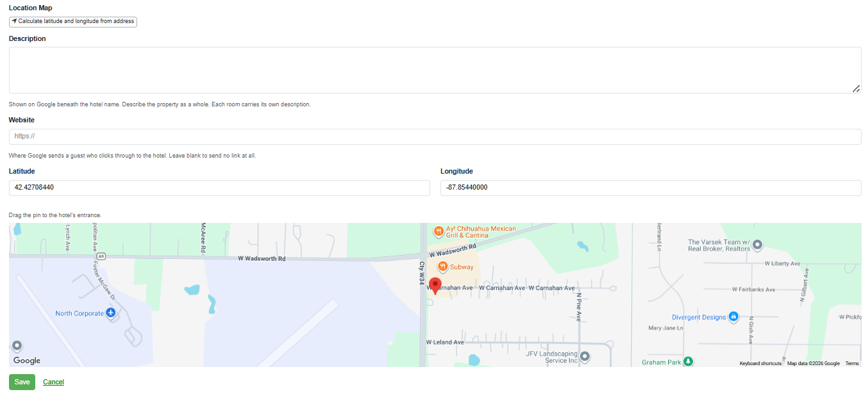This screenshot has height=401, width=868.
Task: Click the 'Cty W34' road label
Action: [422, 273]
